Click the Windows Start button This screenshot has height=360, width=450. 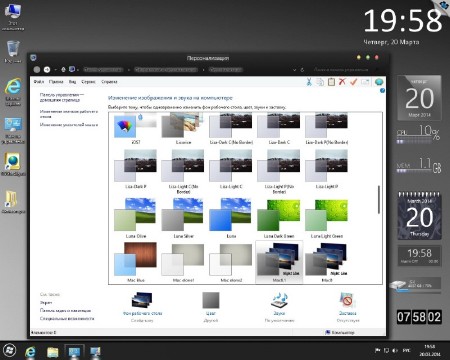click(x=10, y=350)
